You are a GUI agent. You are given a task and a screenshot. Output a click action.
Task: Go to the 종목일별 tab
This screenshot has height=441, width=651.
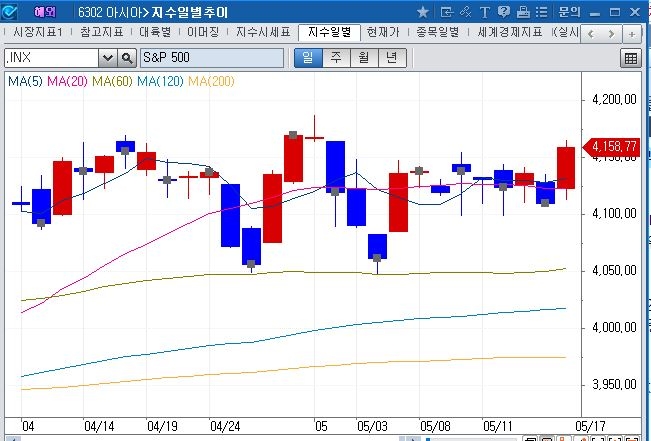tap(438, 32)
